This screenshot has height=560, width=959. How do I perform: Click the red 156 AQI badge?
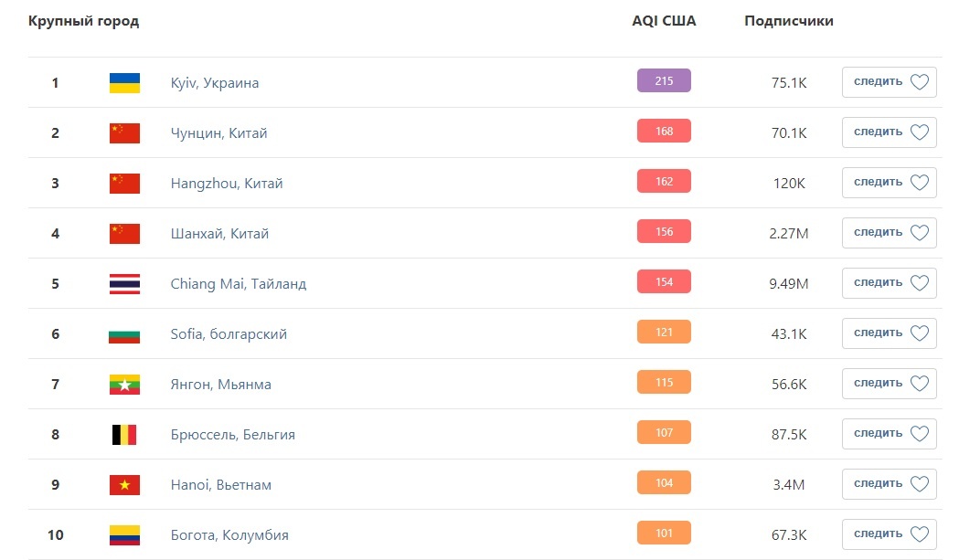click(664, 232)
